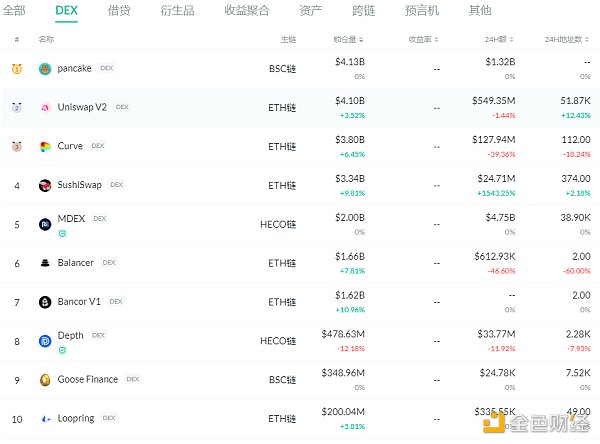
Task: Switch to the 借贷 tab
Action: pos(118,11)
